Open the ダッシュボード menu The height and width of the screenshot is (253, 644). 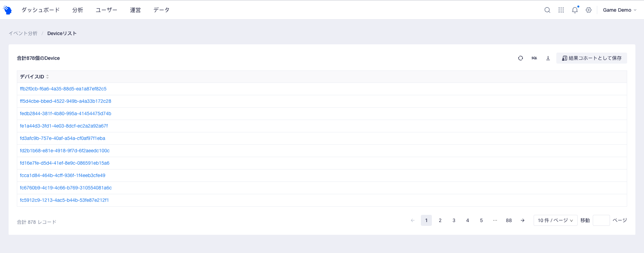41,10
